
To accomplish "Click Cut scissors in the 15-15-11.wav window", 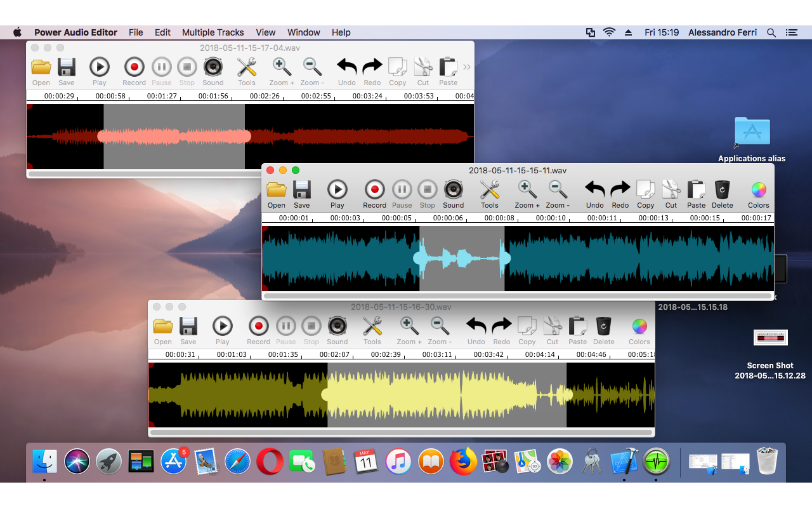I will coord(671,190).
